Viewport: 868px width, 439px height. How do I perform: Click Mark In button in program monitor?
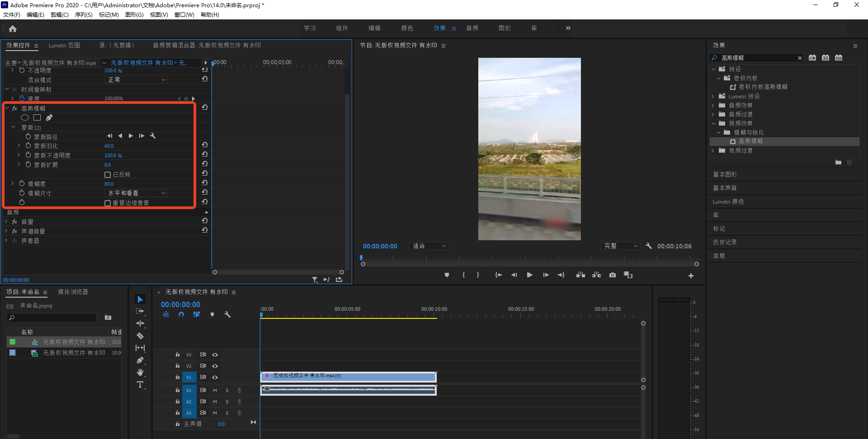[463, 275]
